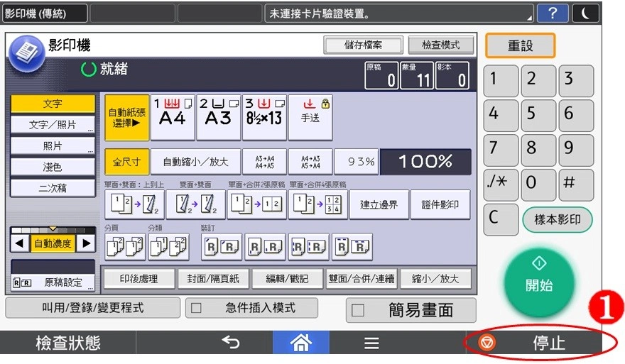Select the 93% ratio preset

[x=357, y=162]
